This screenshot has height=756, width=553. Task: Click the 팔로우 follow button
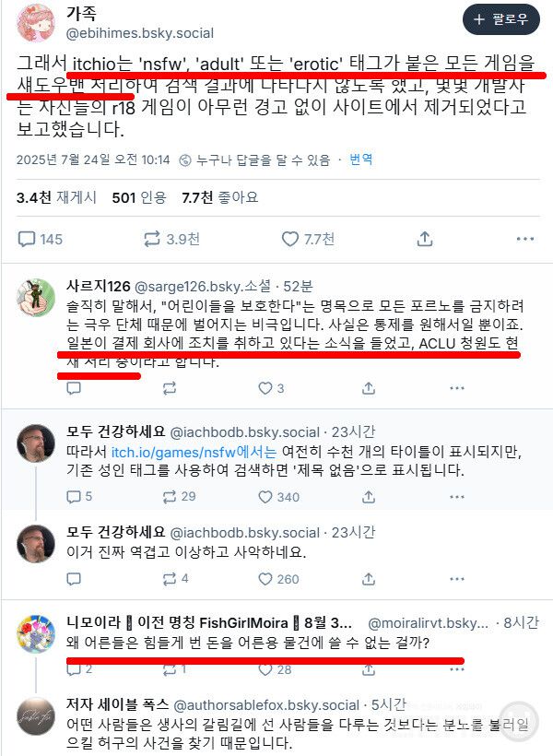tap(501, 19)
